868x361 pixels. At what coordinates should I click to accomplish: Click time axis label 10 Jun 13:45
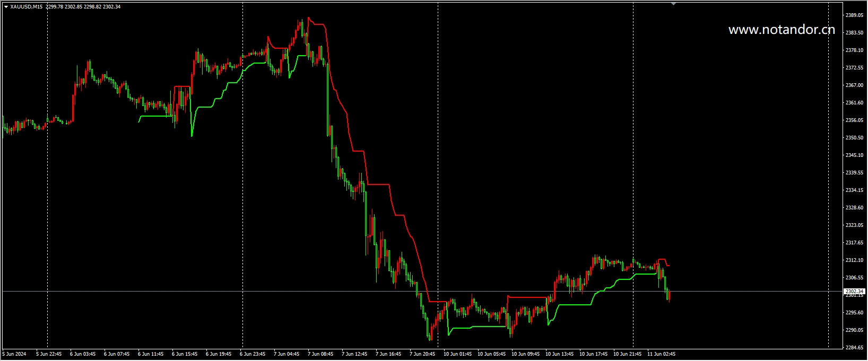pos(559,354)
